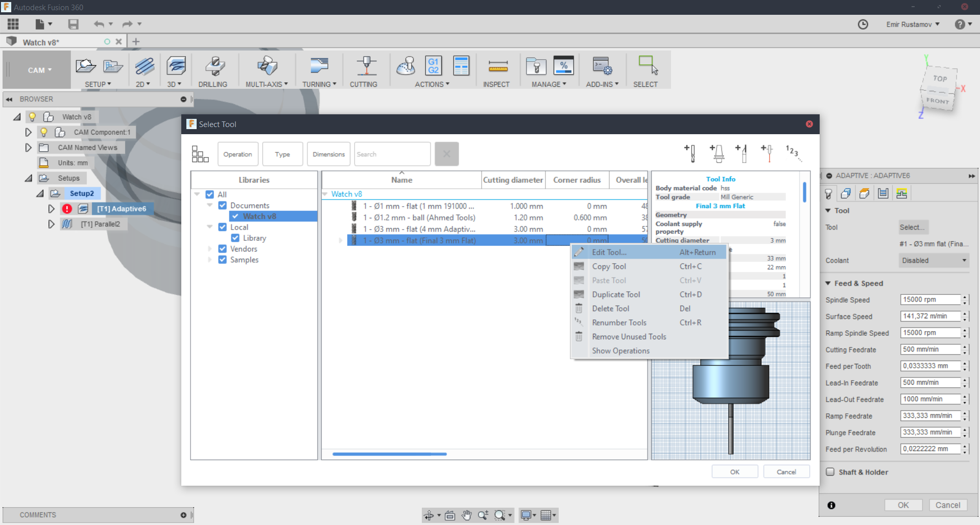Viewport: 980px width, 525px height.
Task: Click Cancel in the Select Tool dialog
Action: 786,472
